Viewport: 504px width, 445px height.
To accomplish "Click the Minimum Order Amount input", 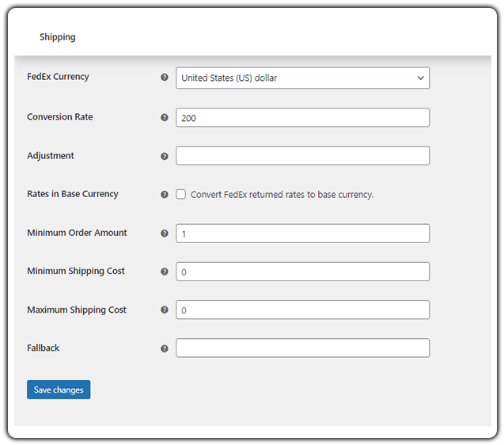I will (302, 234).
